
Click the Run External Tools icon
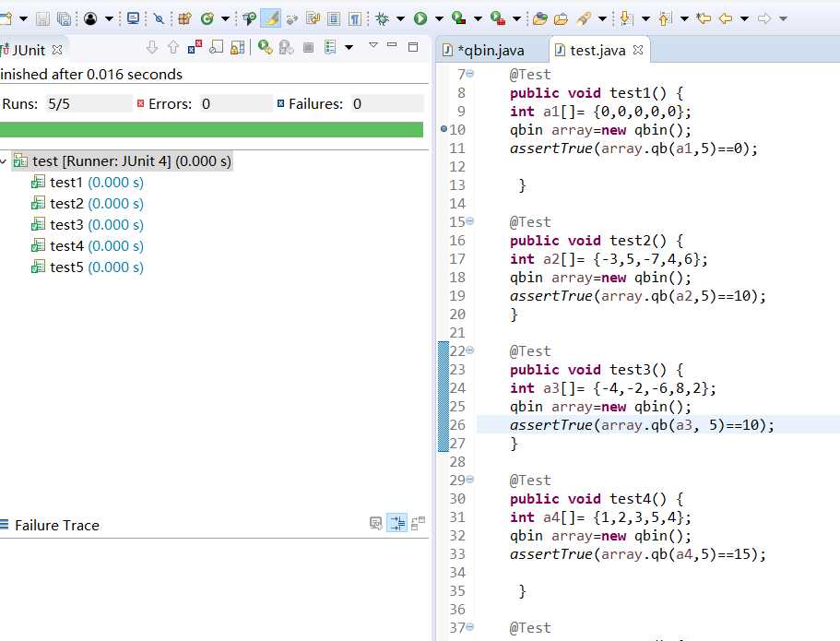click(x=498, y=18)
